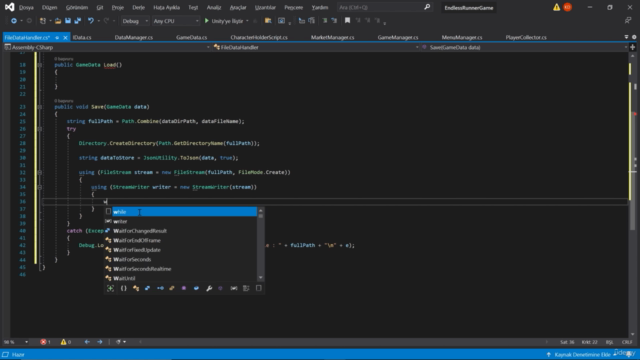Click the search magnifier icon
The image size is (640, 360).
tap(427, 7)
